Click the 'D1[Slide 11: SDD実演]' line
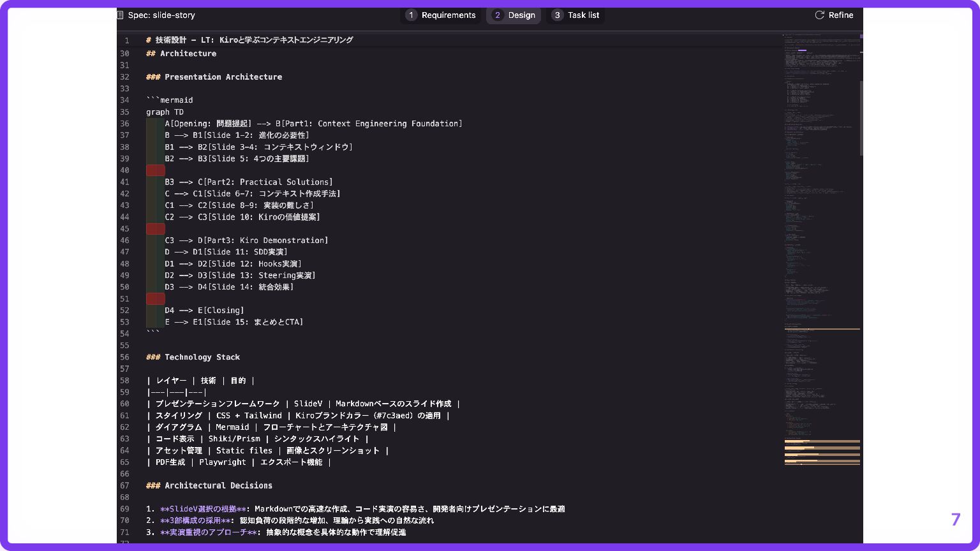 226,252
